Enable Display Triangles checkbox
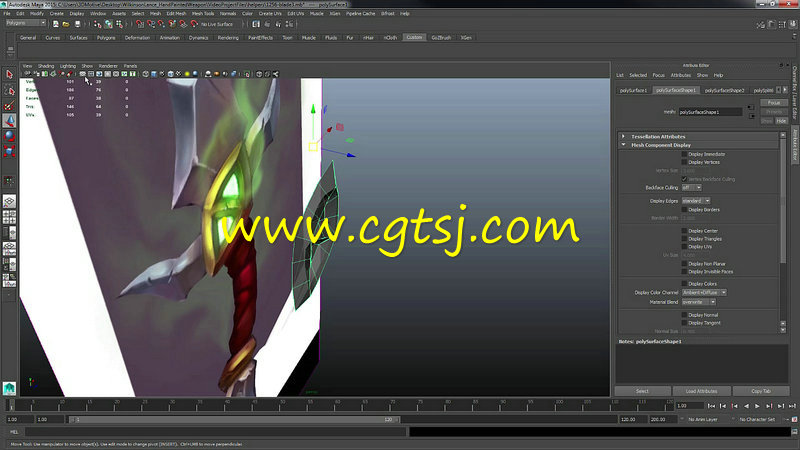Screen dimensions: 800x450 tap(685, 239)
